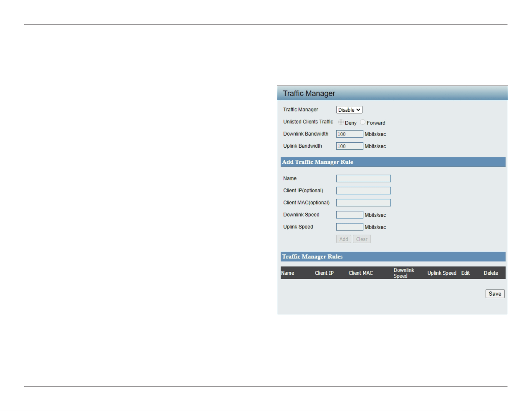The image size is (532, 411).
Task: Select the Forward radio button
Action: (362, 122)
